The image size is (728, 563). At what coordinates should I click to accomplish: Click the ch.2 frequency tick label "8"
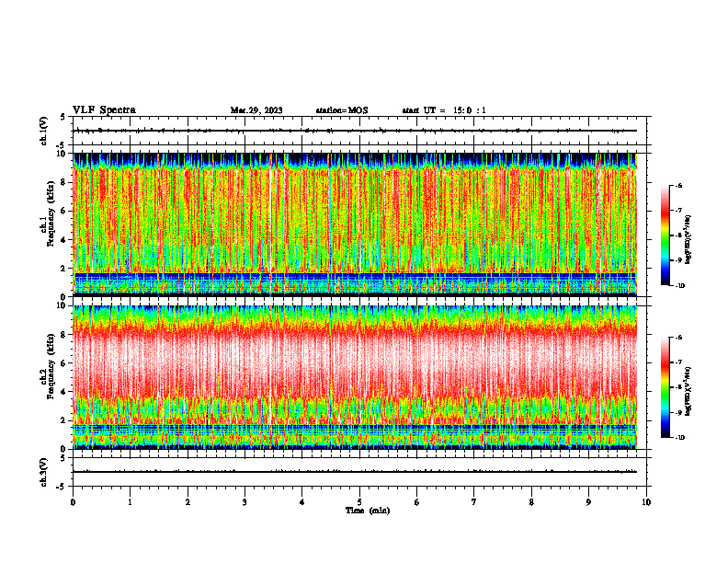64,335
